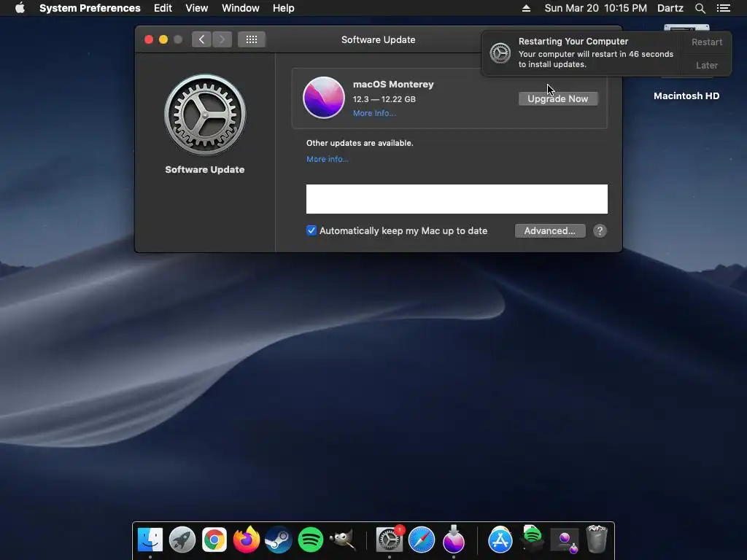747x560 pixels.
Task: Open the macOS Monterey installer in Dock
Action: (454, 540)
